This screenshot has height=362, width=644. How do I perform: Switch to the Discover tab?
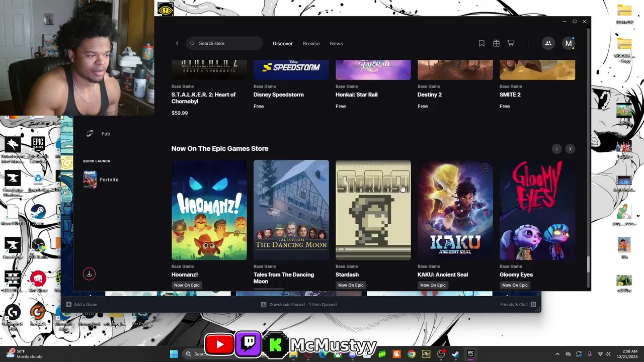point(283,43)
